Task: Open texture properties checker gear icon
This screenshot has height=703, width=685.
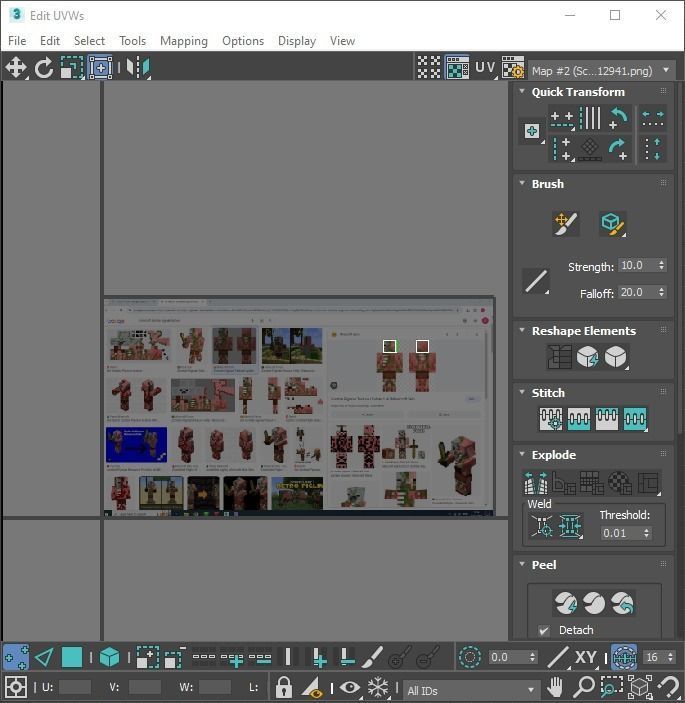Action: click(x=513, y=67)
